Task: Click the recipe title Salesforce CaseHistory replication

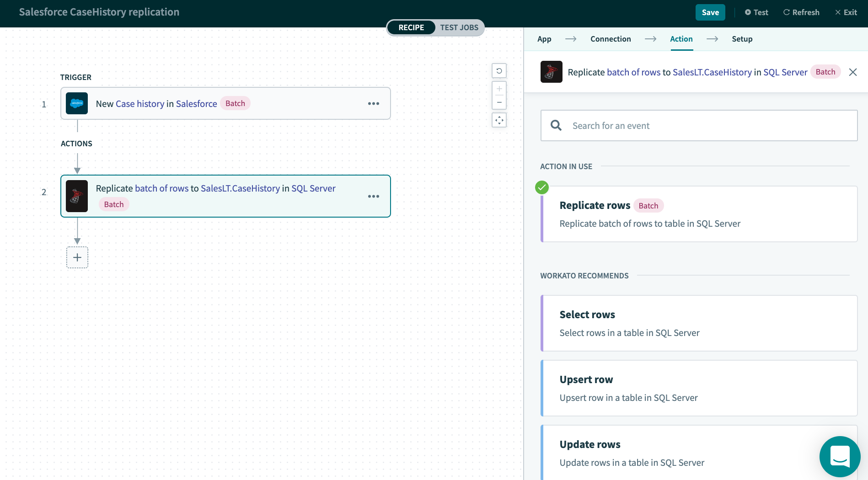Action: [x=99, y=12]
